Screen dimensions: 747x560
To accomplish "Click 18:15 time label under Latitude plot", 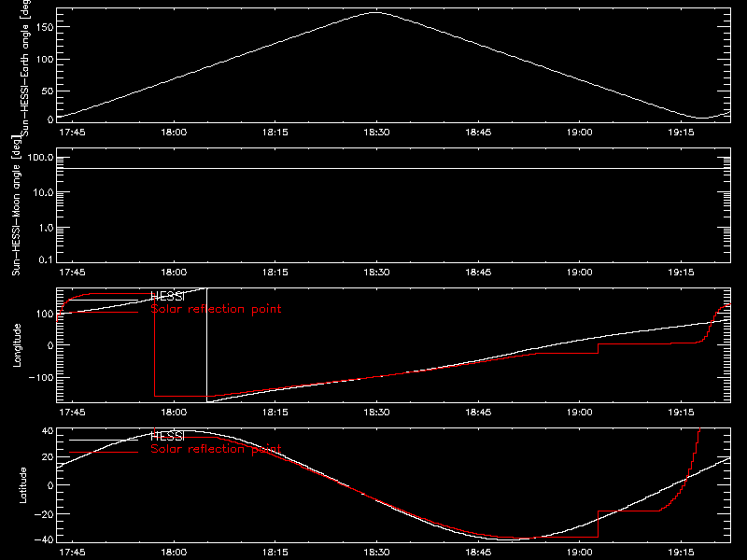I will [x=275, y=553].
